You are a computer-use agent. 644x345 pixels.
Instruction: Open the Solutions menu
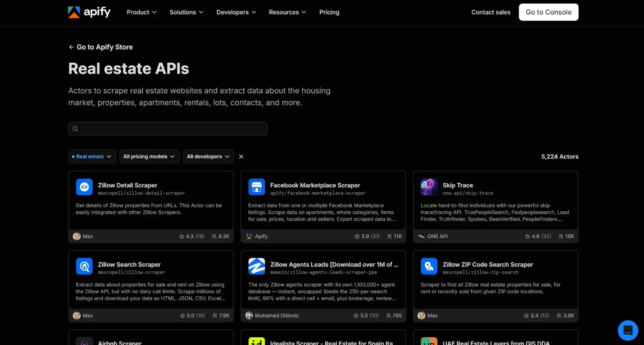186,12
